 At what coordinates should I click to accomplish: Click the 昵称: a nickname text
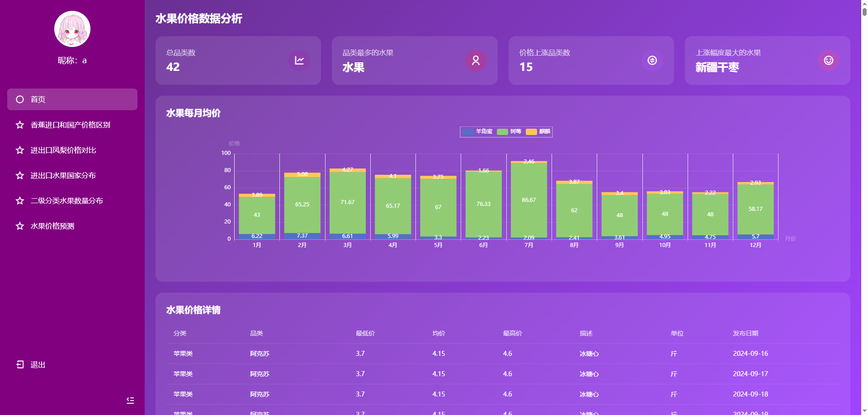pos(72,61)
